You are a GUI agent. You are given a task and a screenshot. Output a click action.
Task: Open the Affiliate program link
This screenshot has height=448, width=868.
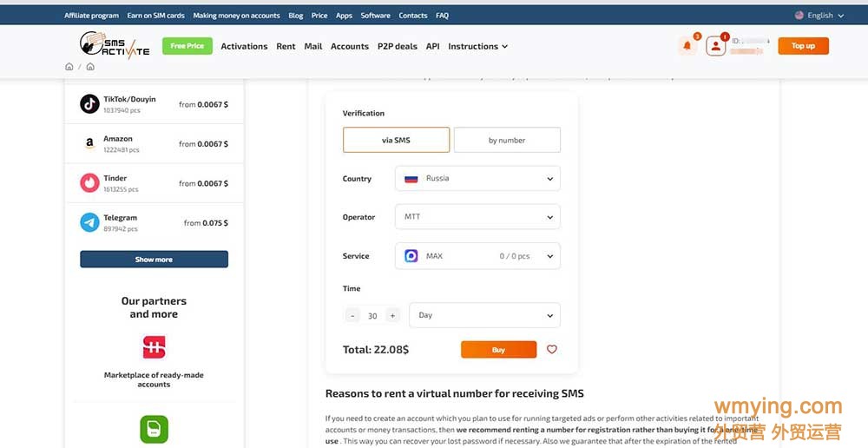pos(91,16)
